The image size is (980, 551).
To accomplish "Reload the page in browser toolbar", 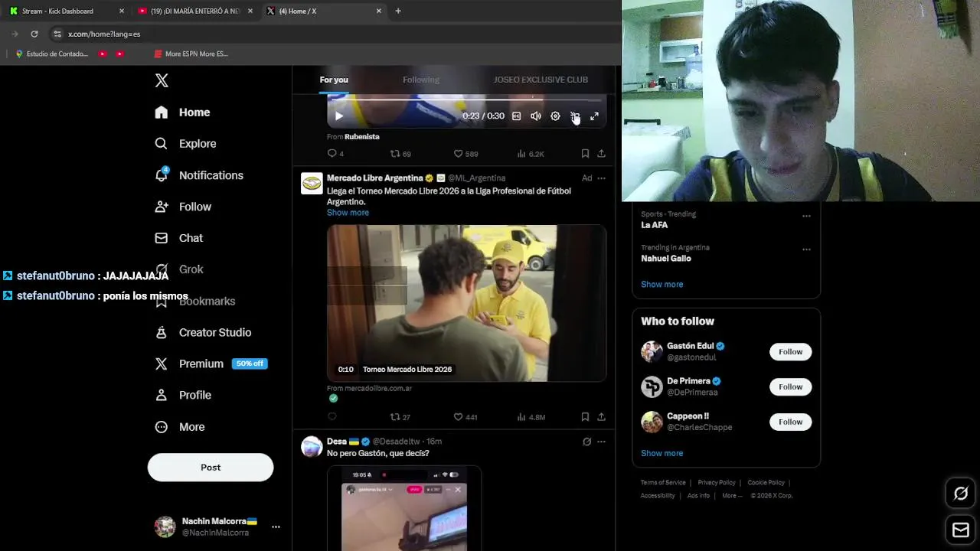I will point(34,34).
